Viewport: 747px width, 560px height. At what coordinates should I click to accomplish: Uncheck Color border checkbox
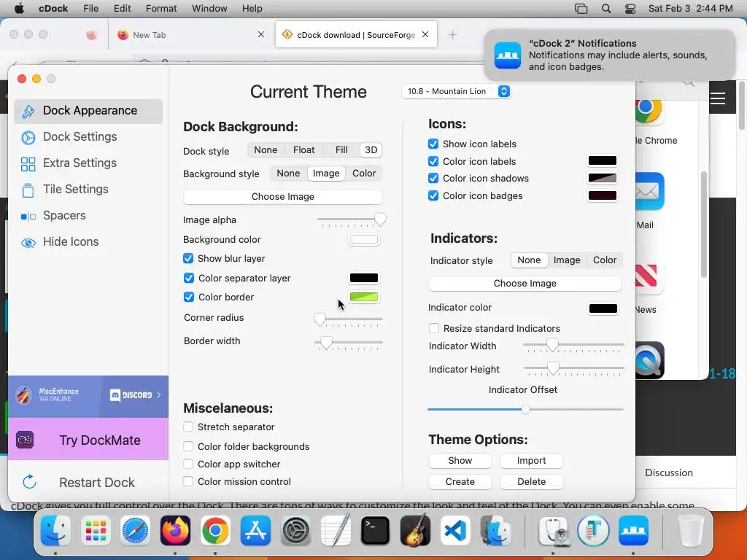pos(189,297)
